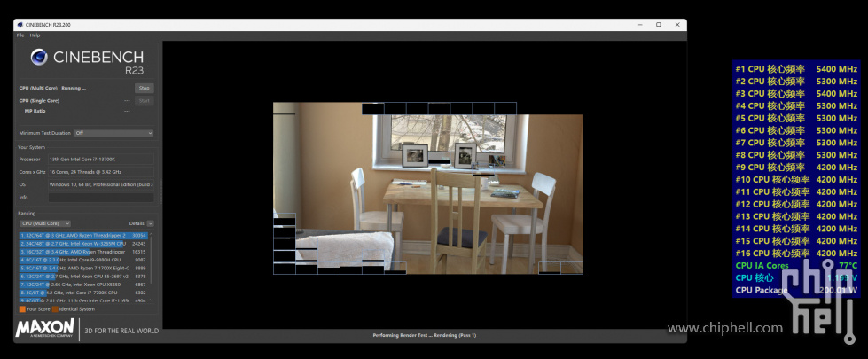The width and height of the screenshot is (868, 359).
Task: Click the Cinebench title bar app icon
Action: (20, 25)
